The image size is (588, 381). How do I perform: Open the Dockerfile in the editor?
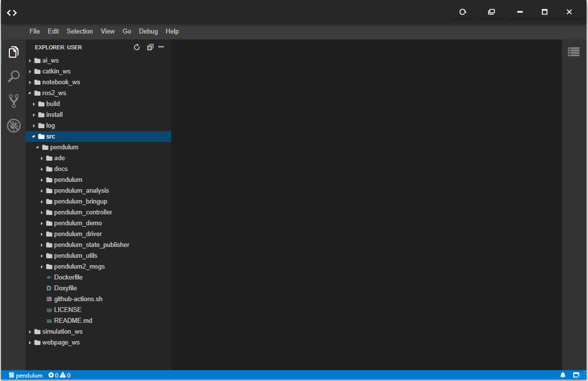pos(68,277)
